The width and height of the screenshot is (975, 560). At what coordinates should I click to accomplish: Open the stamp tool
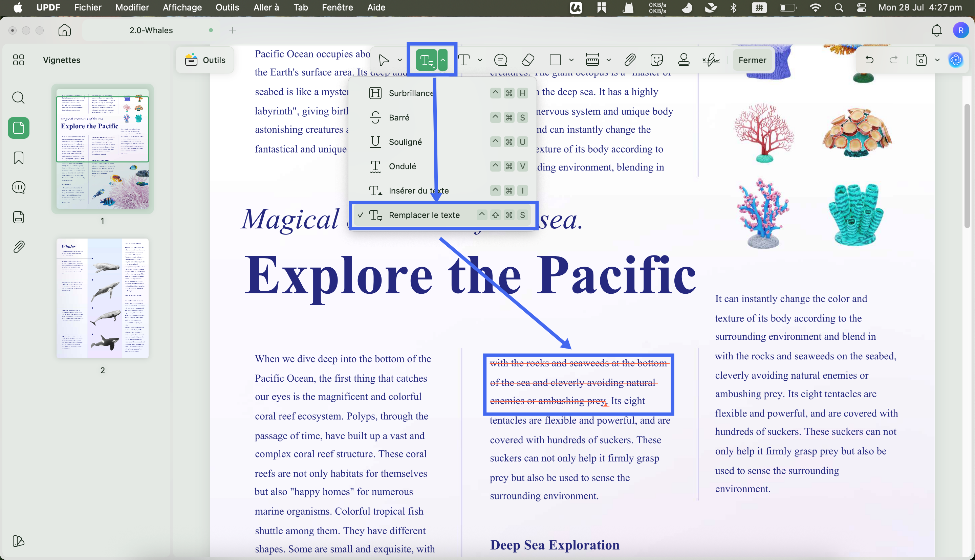coord(684,60)
